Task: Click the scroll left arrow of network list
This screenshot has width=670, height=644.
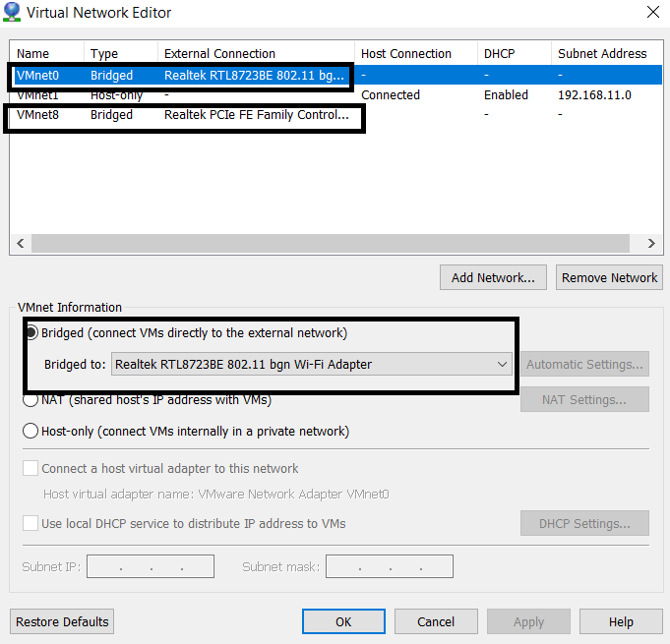Action: (21, 243)
